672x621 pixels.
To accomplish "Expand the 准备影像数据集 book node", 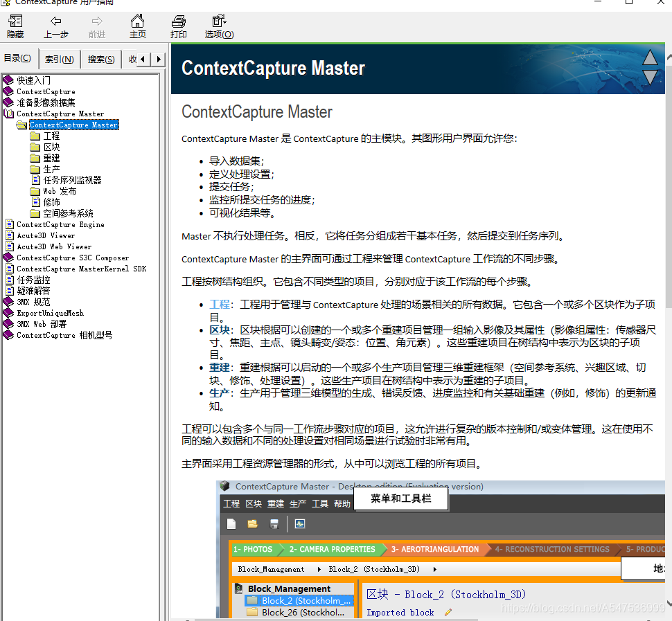I will pos(39,102).
